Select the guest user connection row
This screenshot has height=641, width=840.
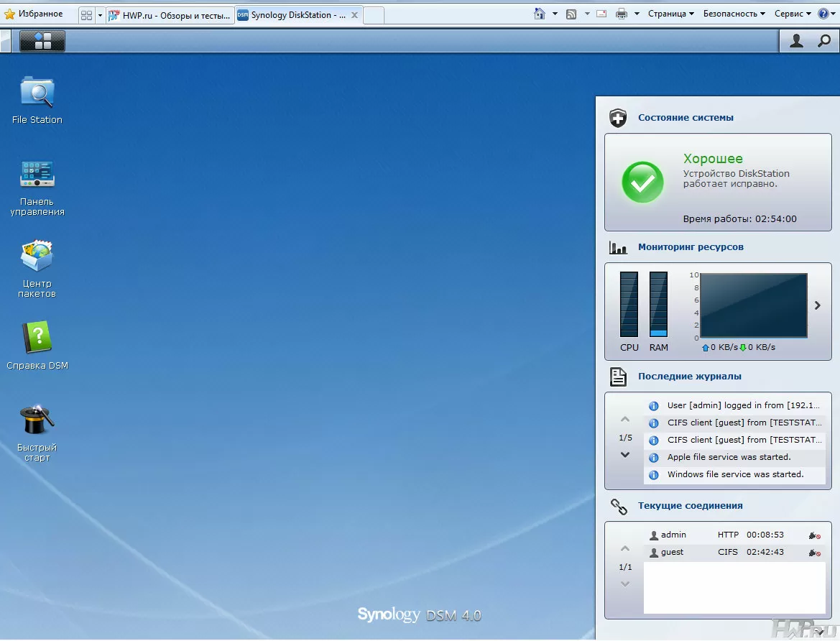click(x=734, y=553)
